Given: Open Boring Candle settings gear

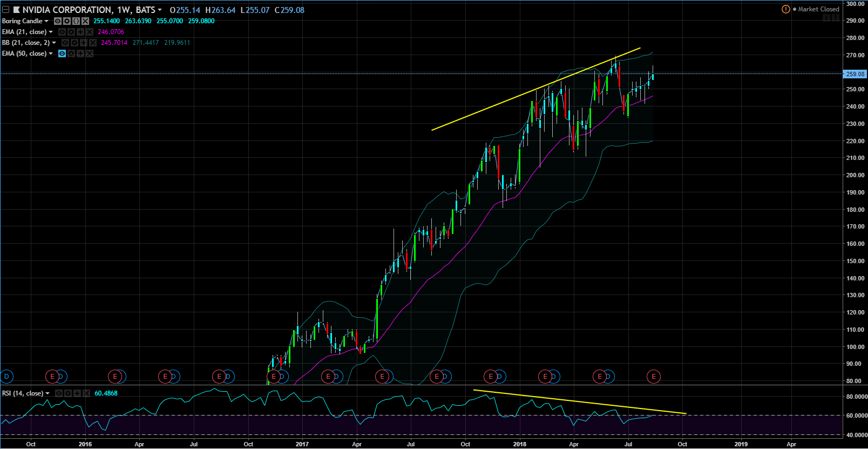Looking at the screenshot, I should click(x=67, y=21).
